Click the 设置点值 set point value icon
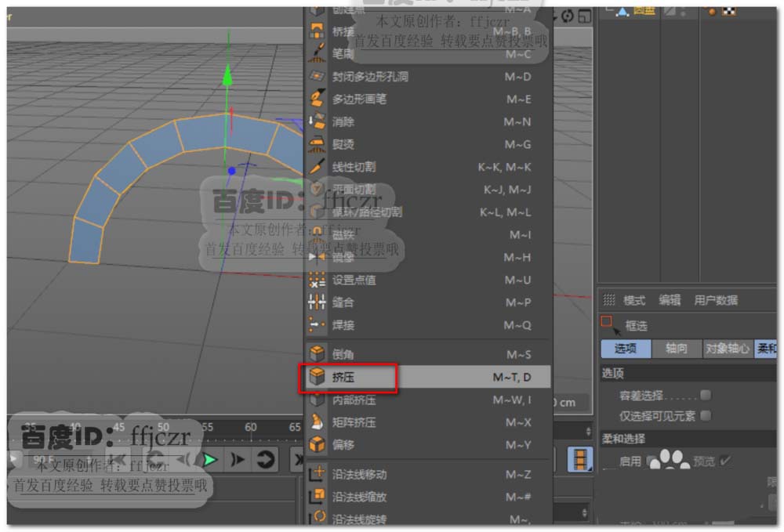Image resolution: width=784 pixels, height=532 pixels. (317, 280)
